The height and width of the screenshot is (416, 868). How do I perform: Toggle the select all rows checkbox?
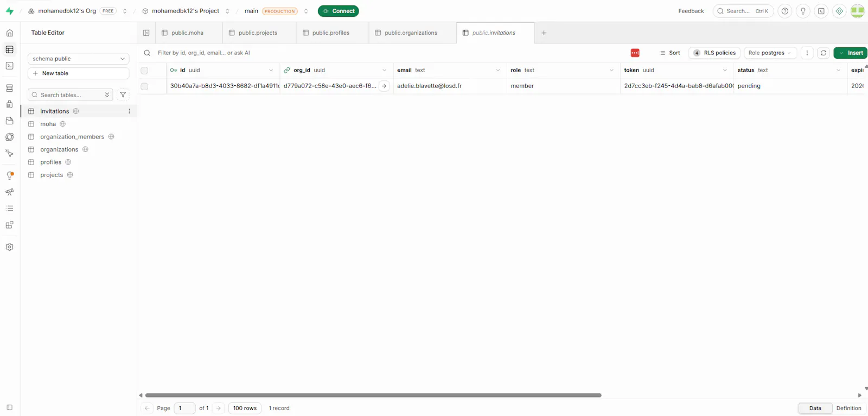(144, 70)
